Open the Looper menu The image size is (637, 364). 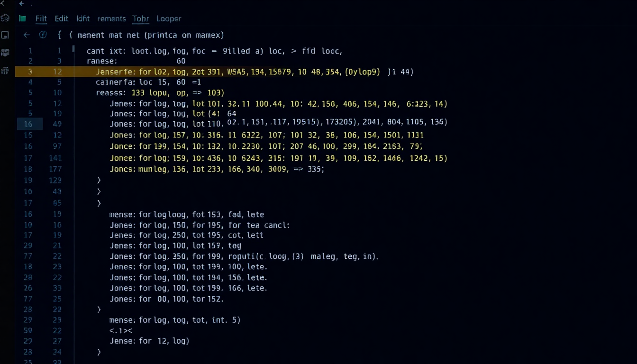click(169, 18)
